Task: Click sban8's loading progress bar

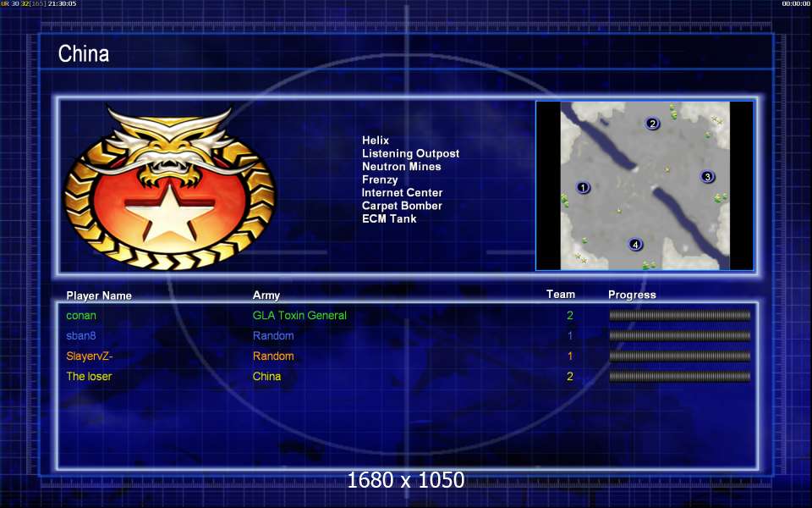Action: point(679,335)
